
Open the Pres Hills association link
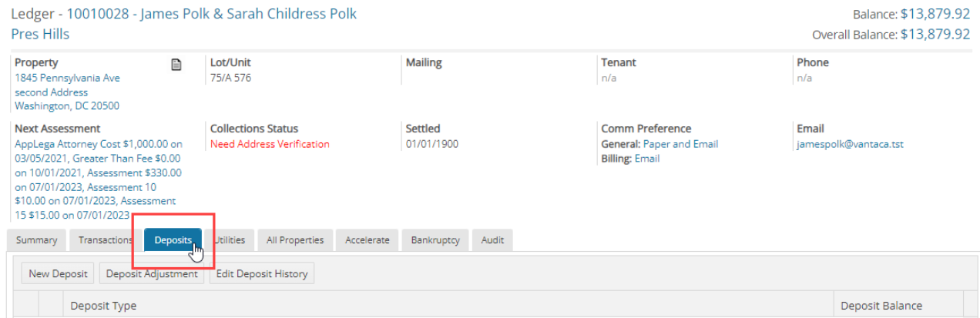pyautogui.click(x=40, y=34)
